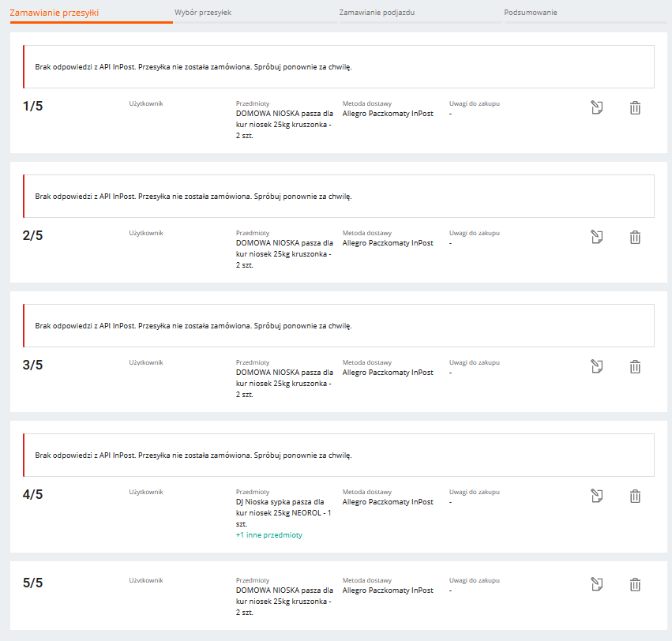Screen dimensions: 672x641
Task: Delete shipment 3/5 using trash icon
Action: coord(635,367)
